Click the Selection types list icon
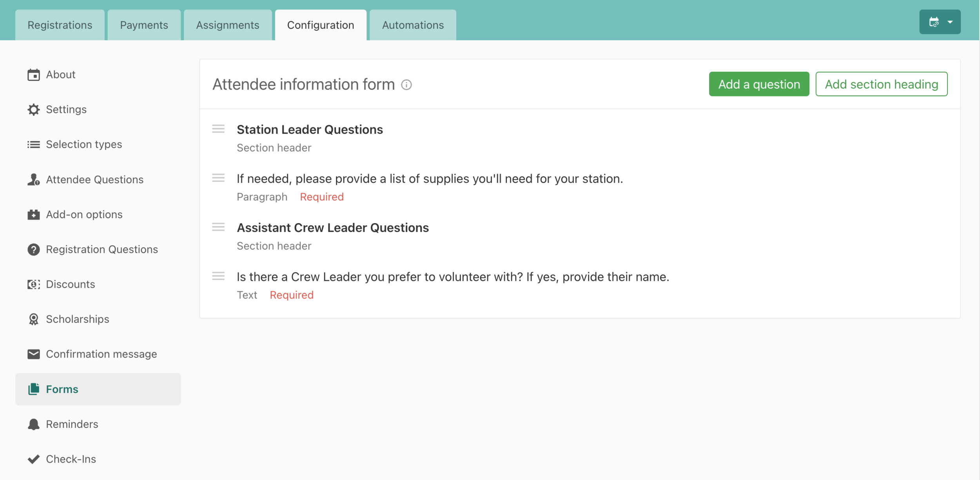Image resolution: width=980 pixels, height=480 pixels. click(x=34, y=145)
